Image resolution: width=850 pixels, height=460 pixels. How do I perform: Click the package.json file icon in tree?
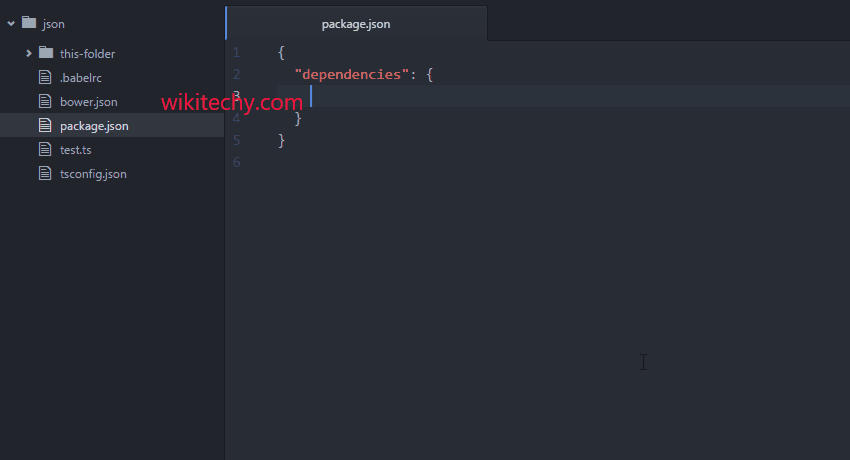[x=44, y=125]
